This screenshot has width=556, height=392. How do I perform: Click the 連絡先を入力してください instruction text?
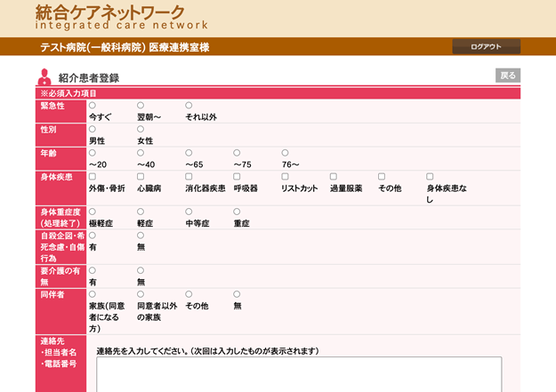pyautogui.click(x=207, y=351)
